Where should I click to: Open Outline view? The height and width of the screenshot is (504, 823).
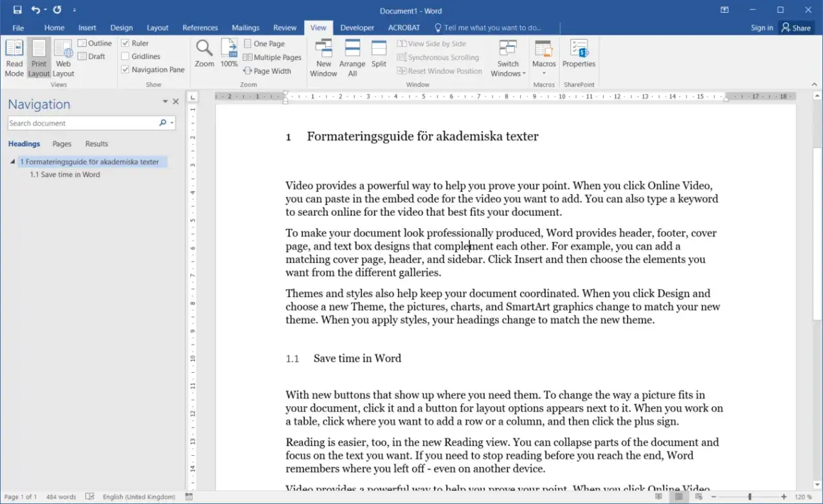pos(95,43)
